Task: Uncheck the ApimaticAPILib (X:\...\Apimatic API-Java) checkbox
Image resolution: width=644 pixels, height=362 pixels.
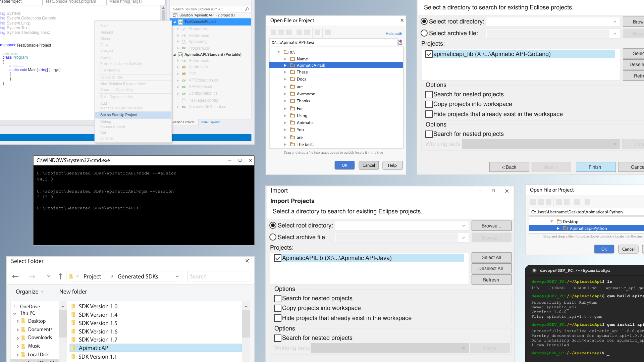Action: (277, 258)
